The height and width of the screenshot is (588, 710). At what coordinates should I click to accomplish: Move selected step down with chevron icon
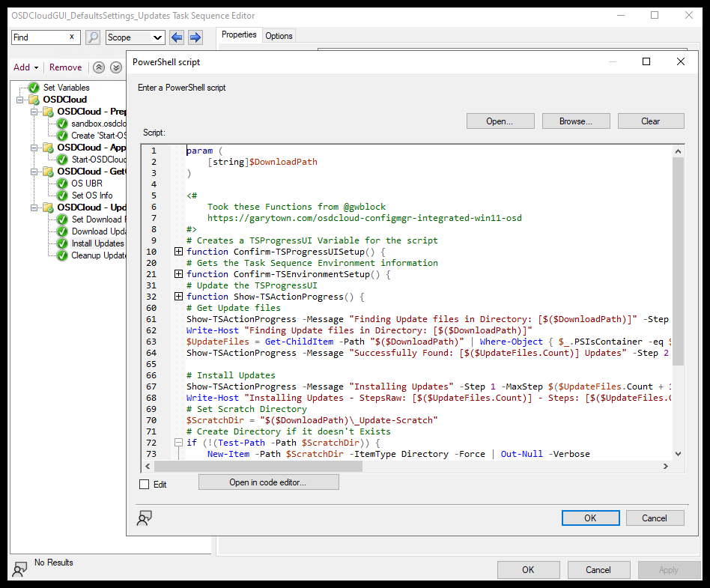[116, 67]
